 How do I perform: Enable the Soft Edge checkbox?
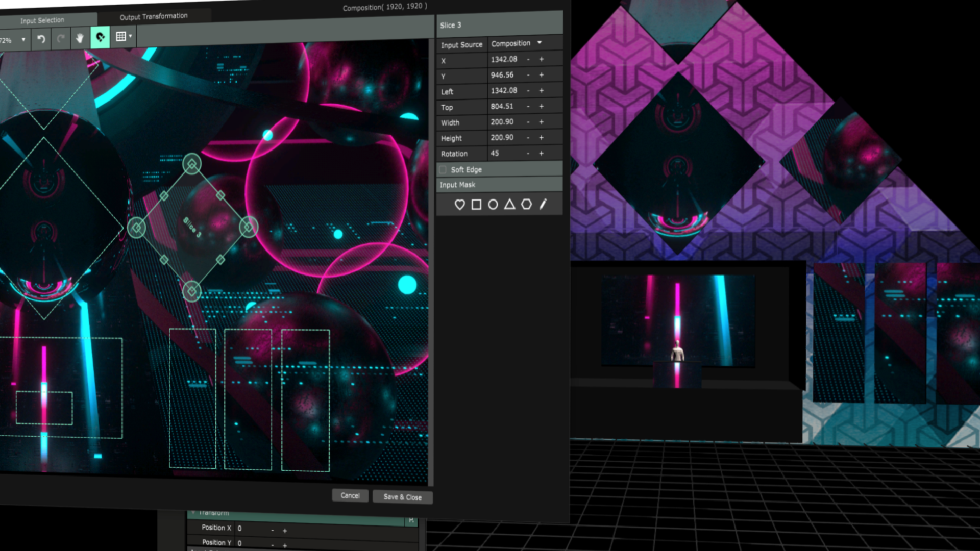click(443, 170)
